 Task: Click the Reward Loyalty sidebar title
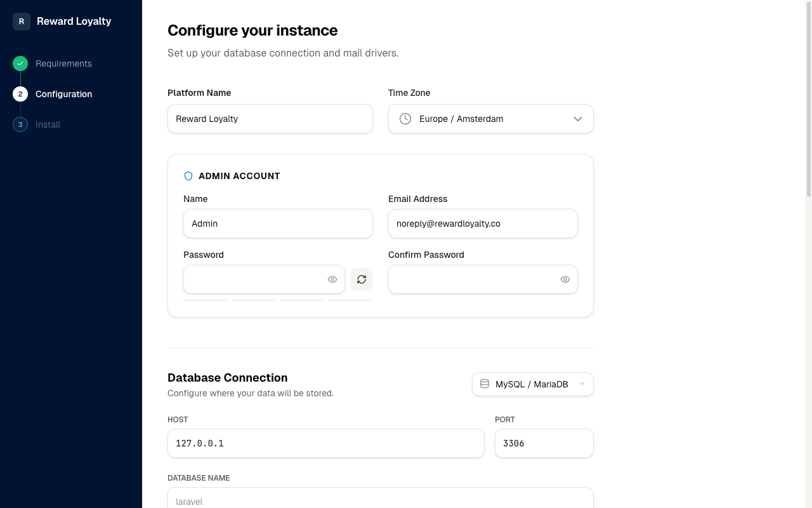(x=74, y=21)
